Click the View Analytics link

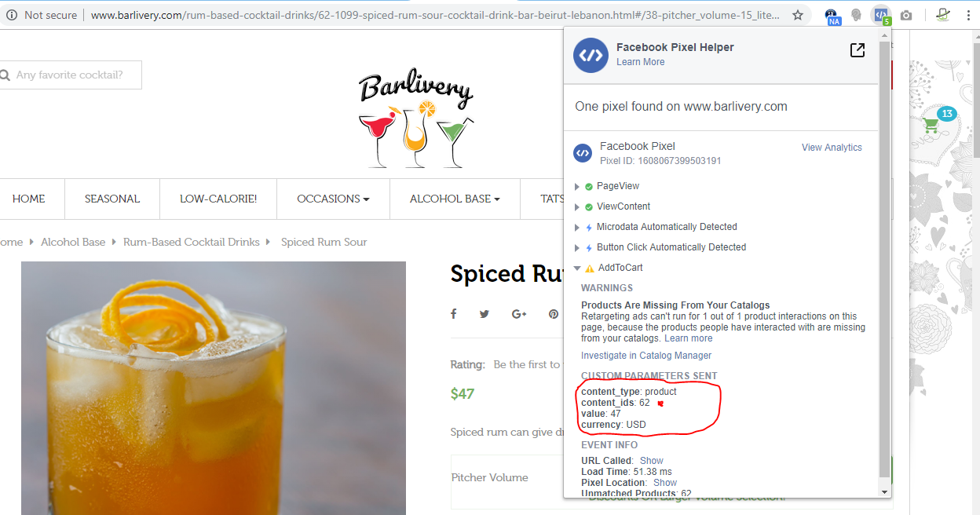[x=832, y=148]
